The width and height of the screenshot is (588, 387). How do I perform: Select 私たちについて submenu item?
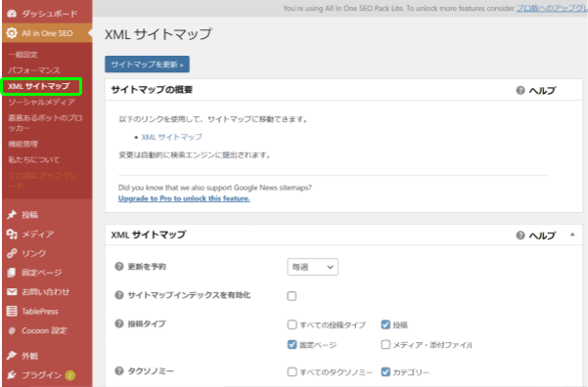click(33, 159)
